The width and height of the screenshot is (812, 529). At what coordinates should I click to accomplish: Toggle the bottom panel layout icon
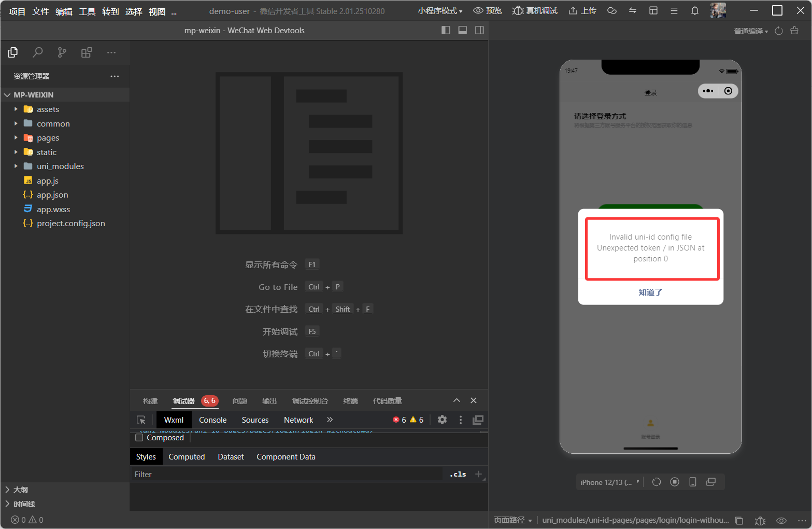coord(463,31)
